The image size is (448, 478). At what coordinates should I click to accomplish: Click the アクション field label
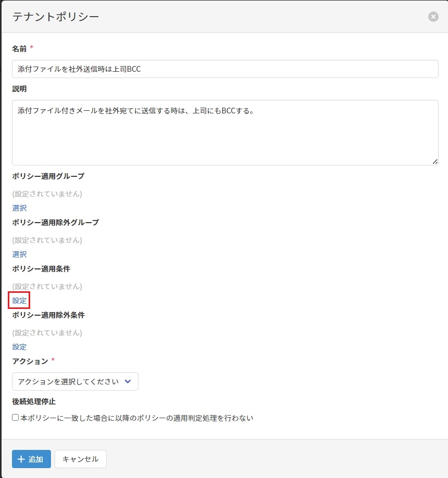tap(30, 361)
